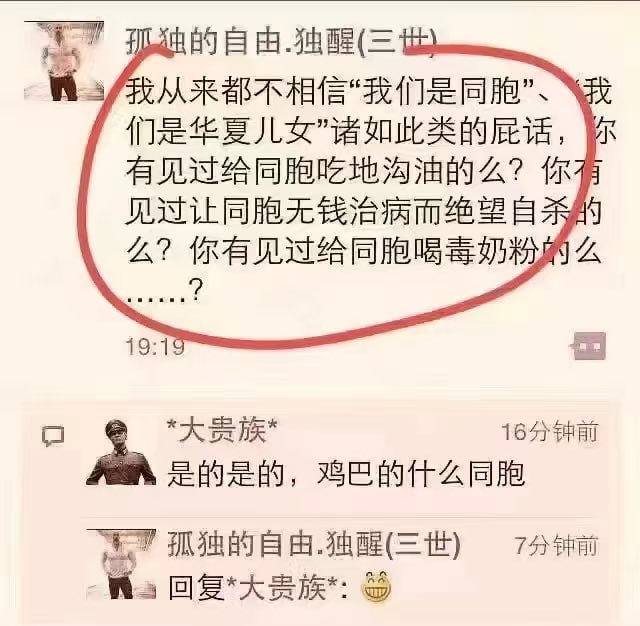The image size is (640, 626).
Task: Click the line mentioning 吃地沟油
Action: coord(363,171)
